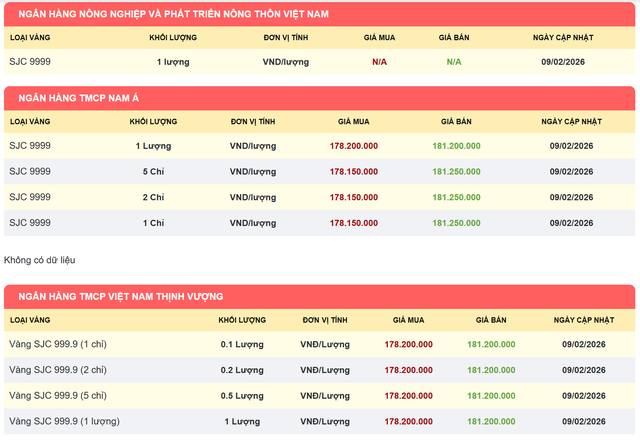640x444 pixels.
Task: Click the Việt Nam Thịnh Vượng bank title
Action: click(116, 296)
